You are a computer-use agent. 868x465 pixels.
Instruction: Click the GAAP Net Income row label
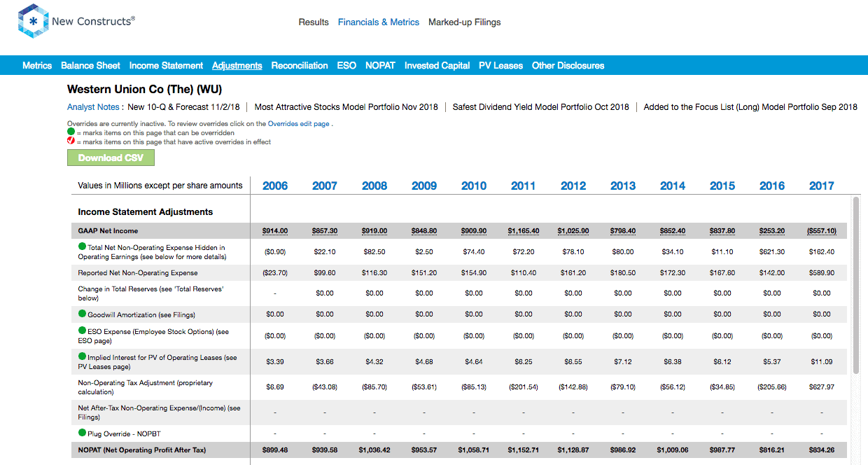coord(108,230)
